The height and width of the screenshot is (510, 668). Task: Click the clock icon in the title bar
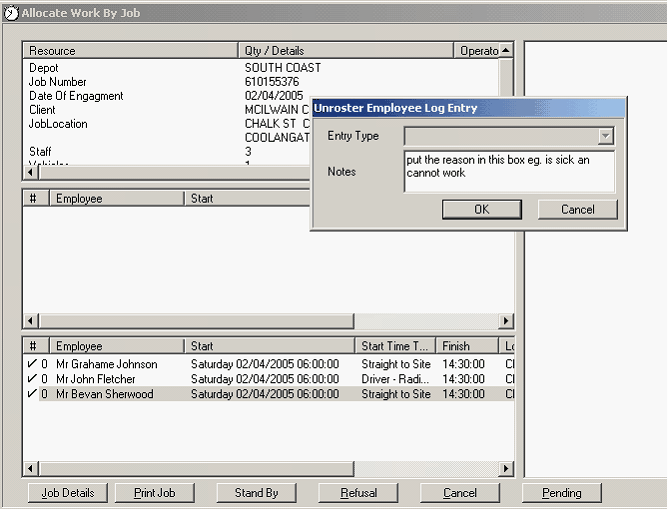(x=11, y=13)
